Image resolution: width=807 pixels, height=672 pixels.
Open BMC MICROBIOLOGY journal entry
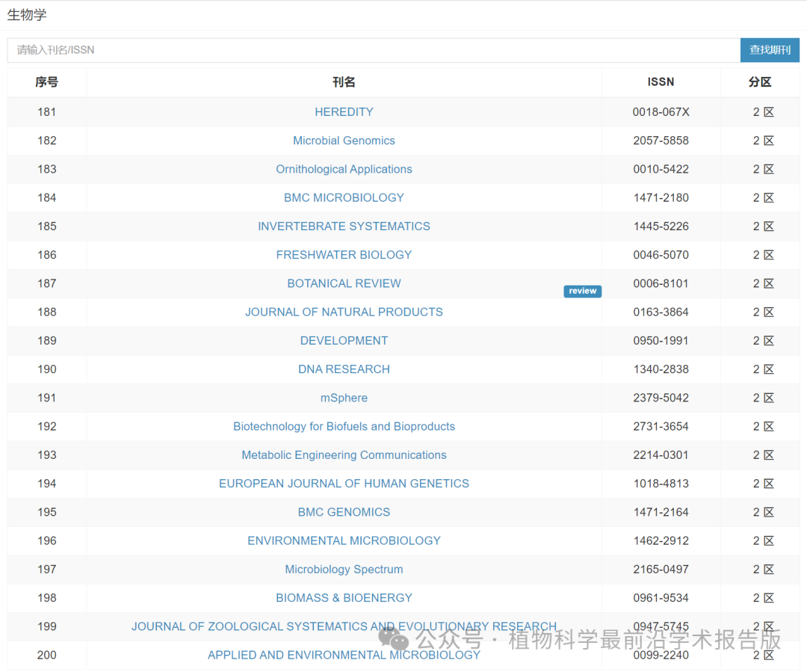click(x=344, y=197)
